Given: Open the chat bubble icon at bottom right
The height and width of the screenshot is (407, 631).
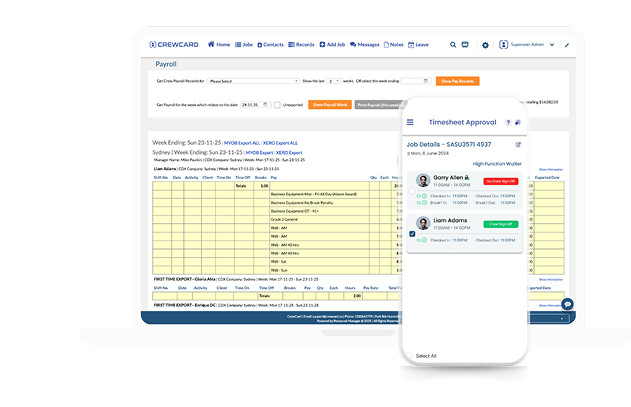Looking at the screenshot, I should (x=567, y=304).
